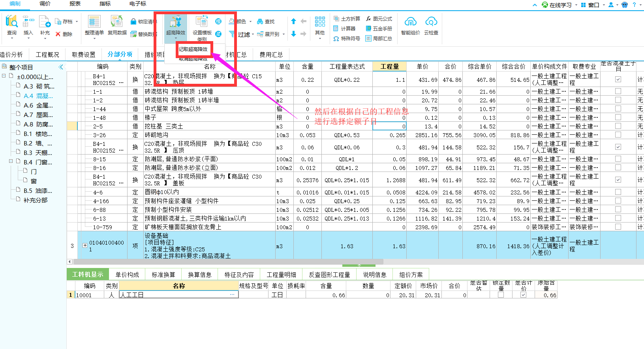
Task: Toggle 锁定数量 checkbox for 人工工日
Action: click(501, 295)
